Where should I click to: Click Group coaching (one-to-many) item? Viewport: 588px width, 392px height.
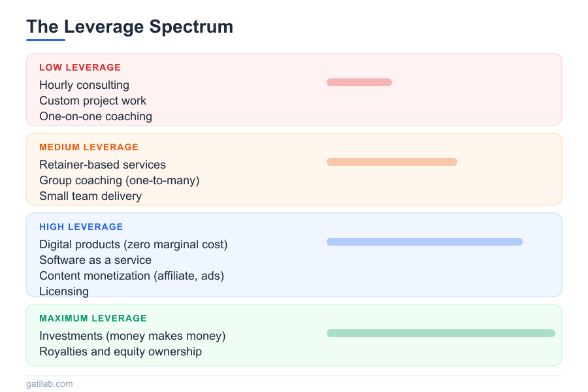coord(119,180)
